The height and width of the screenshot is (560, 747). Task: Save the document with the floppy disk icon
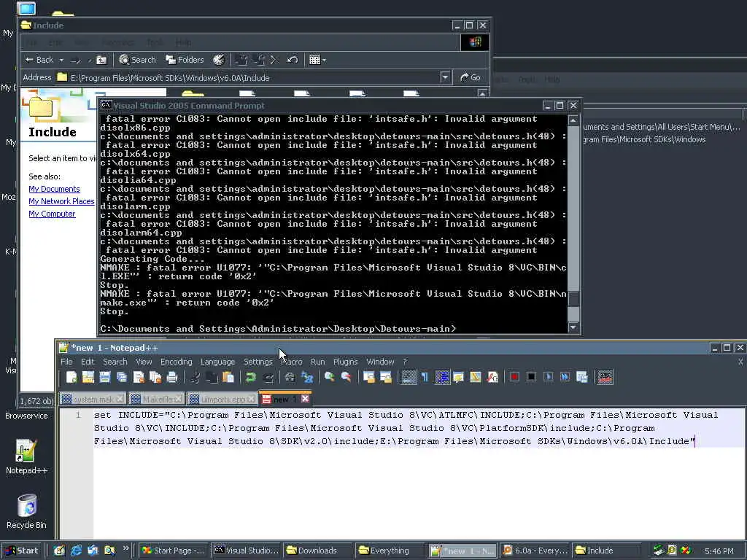coord(105,377)
